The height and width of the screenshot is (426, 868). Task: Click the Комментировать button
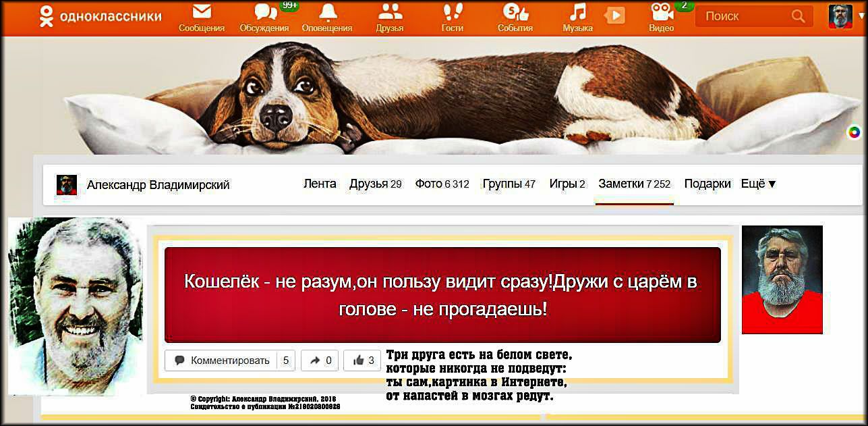(230, 361)
